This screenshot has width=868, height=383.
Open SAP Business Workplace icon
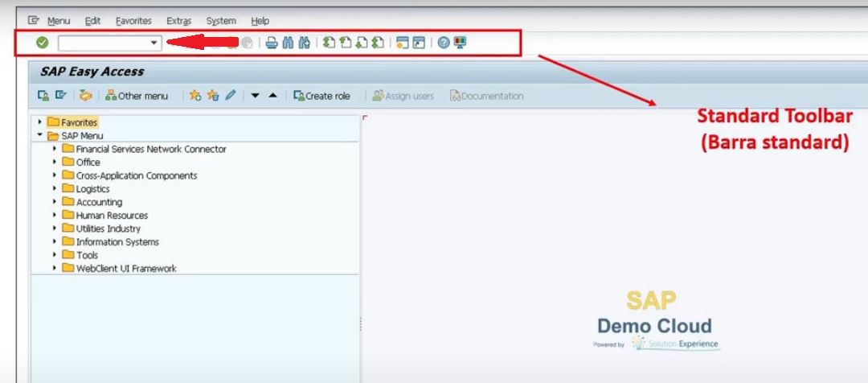click(85, 96)
